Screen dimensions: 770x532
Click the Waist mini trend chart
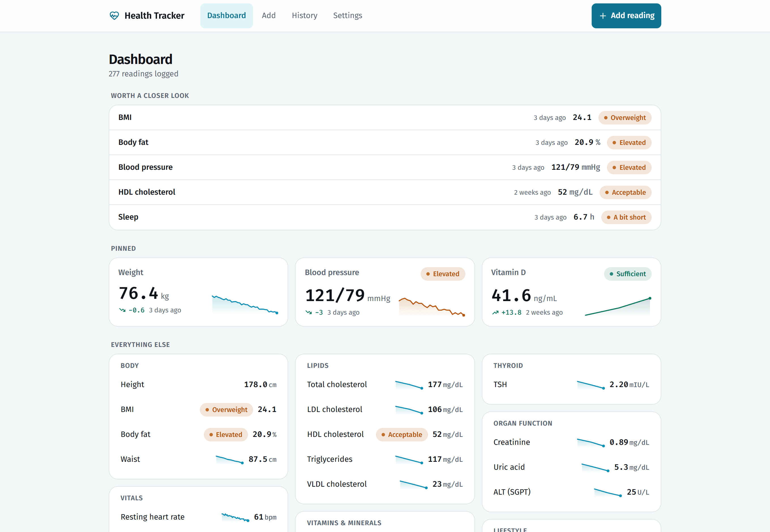pyautogui.click(x=229, y=460)
